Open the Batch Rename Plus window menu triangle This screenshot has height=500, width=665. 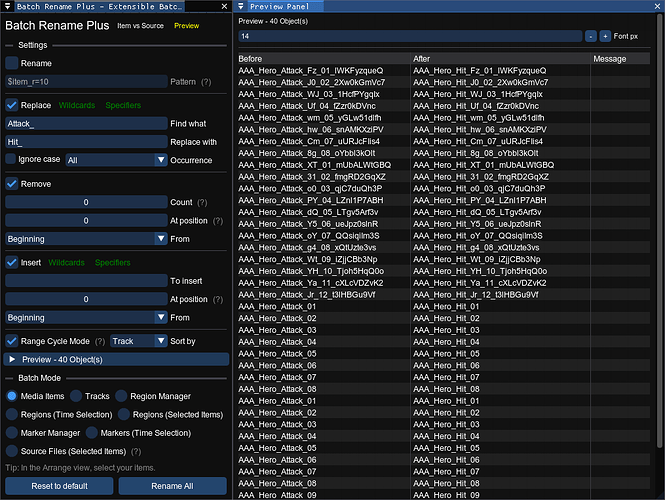tap(7, 6)
